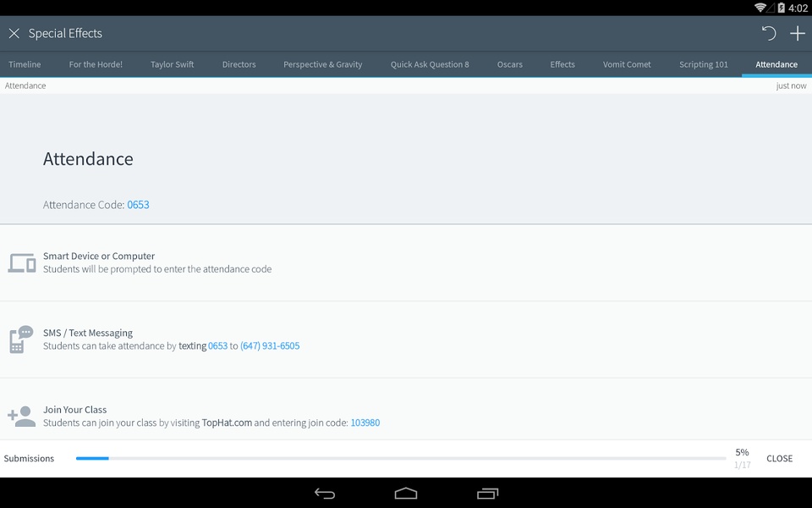This screenshot has height=508, width=812.
Task: Open Android recent apps icon
Action: (x=487, y=494)
